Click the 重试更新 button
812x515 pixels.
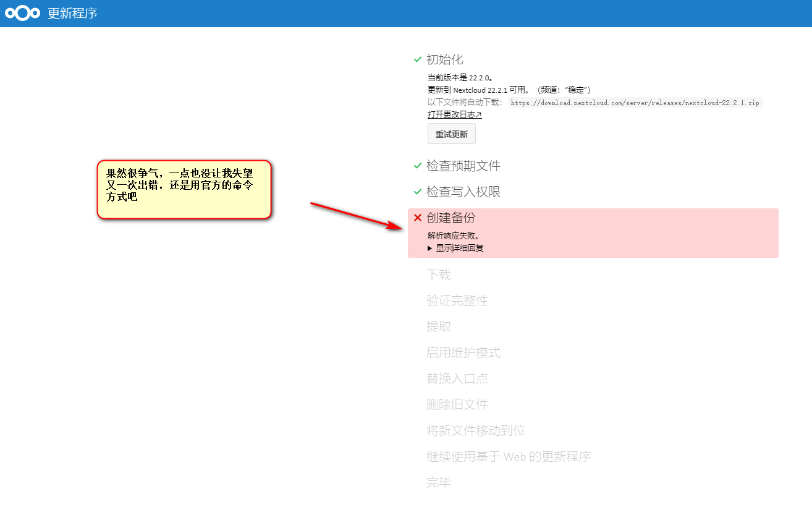click(452, 134)
